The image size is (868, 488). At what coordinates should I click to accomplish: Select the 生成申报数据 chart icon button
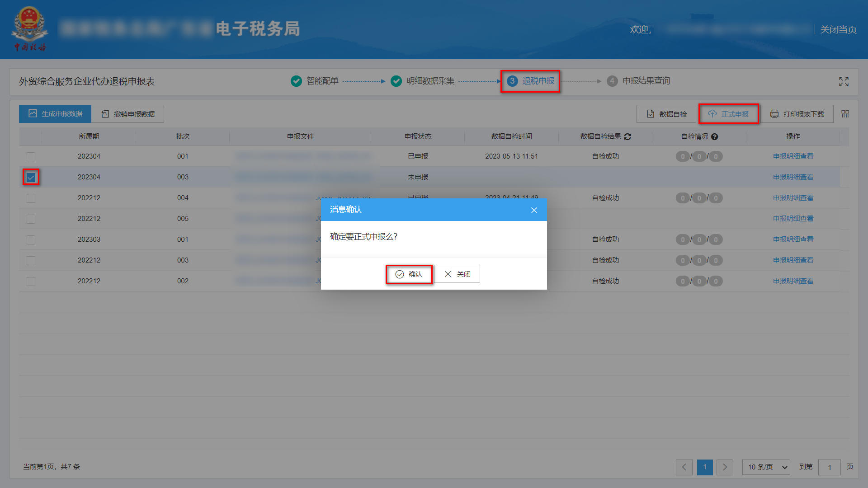[33, 113]
